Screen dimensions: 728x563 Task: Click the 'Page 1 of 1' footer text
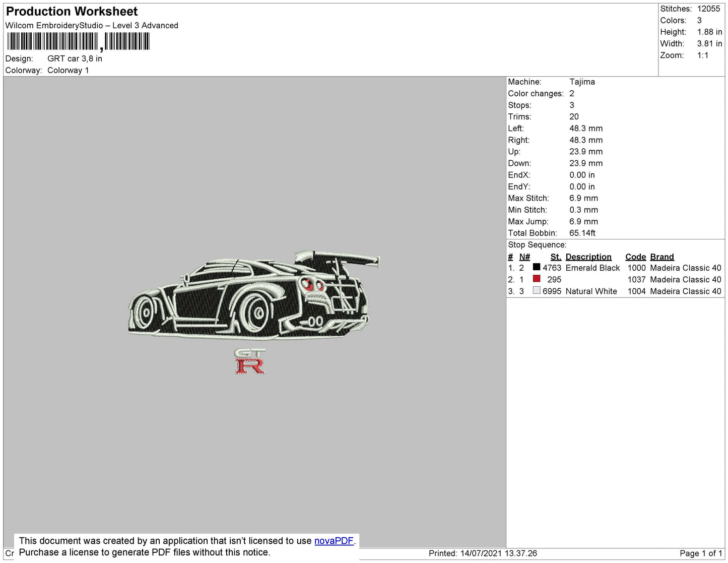(x=701, y=553)
